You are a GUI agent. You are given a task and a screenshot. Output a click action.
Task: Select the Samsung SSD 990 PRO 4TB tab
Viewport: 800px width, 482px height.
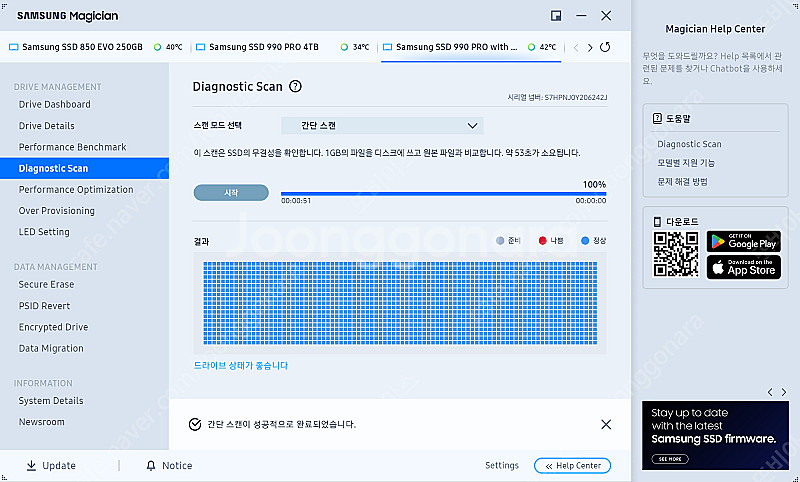tap(264, 47)
